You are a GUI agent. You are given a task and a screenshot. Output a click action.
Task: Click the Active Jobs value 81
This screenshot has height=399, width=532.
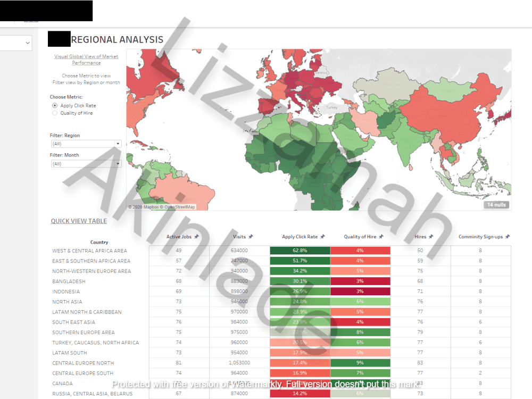(179, 363)
